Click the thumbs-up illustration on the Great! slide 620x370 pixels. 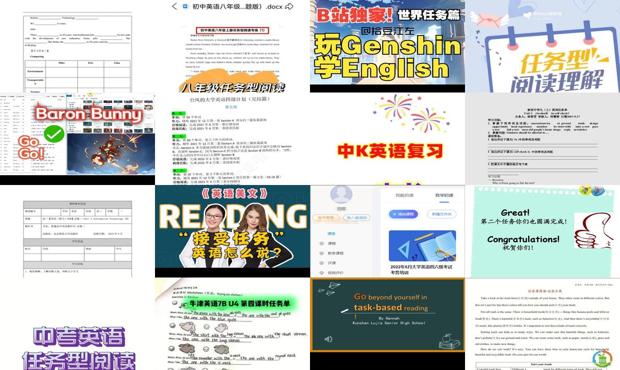coord(593,230)
